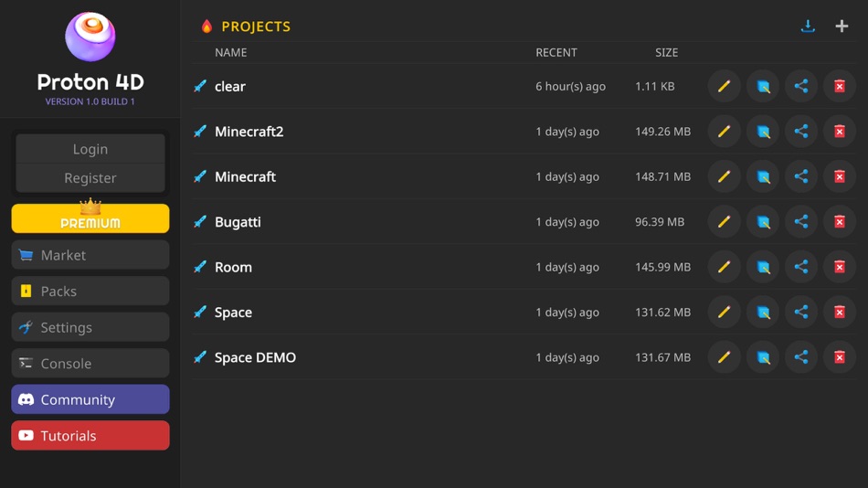Share the Room project
The image size is (868, 488).
coord(801,267)
